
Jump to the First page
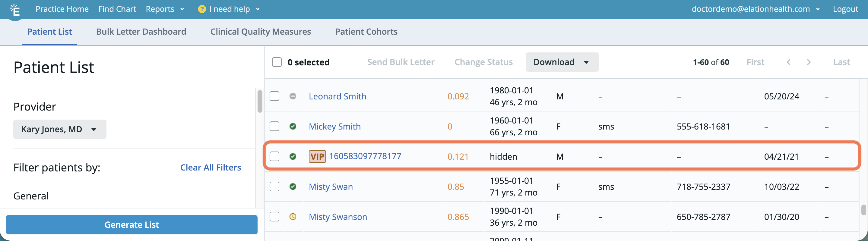tap(755, 62)
